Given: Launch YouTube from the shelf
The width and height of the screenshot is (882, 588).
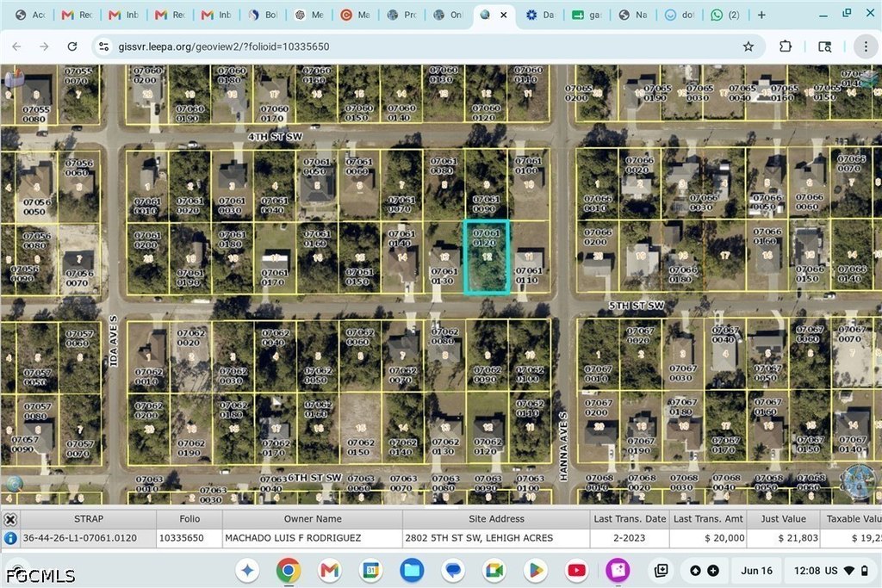Looking at the screenshot, I should coord(576,571).
